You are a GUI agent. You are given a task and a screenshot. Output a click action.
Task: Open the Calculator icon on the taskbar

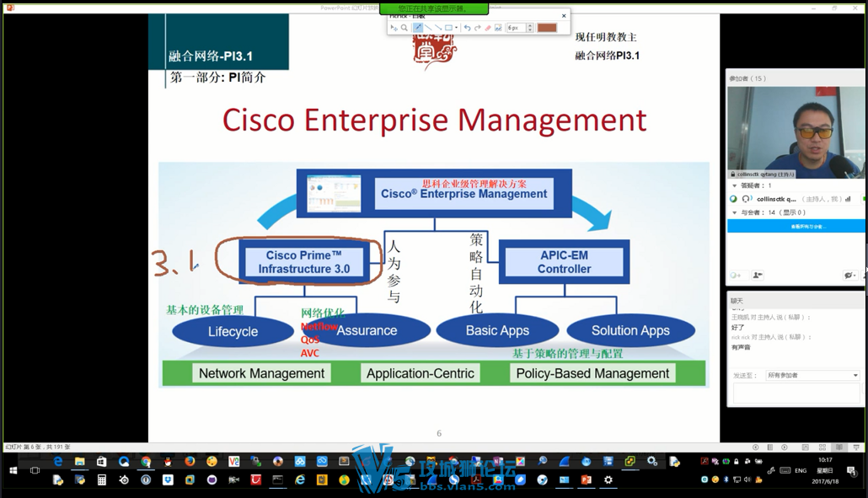coord(101,479)
